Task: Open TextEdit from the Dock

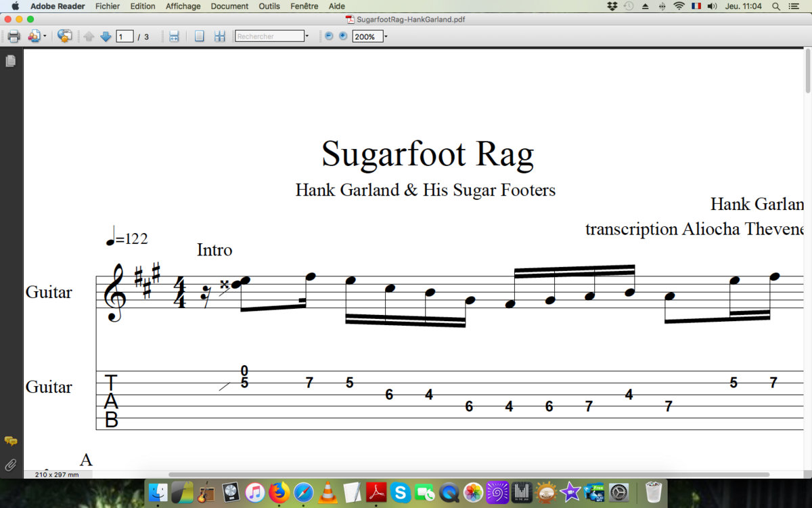Action: pos(352,492)
